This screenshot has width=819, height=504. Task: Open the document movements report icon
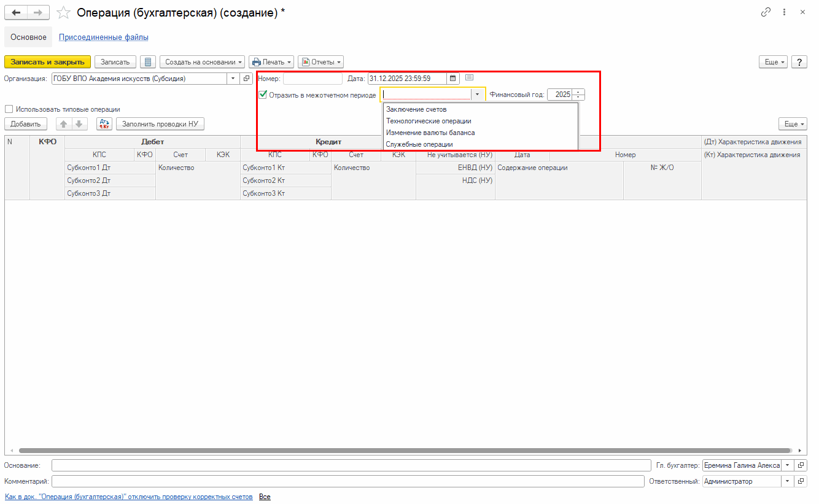coord(147,62)
